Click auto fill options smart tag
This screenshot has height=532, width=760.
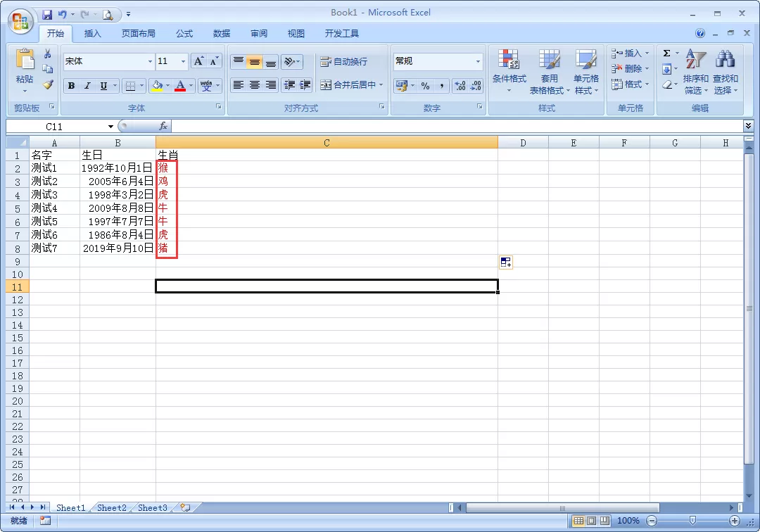(505, 262)
